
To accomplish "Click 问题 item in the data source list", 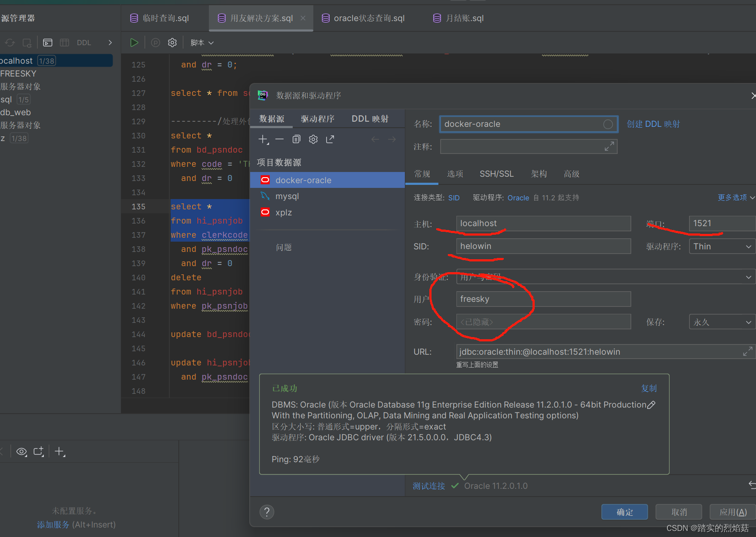I will [x=284, y=247].
